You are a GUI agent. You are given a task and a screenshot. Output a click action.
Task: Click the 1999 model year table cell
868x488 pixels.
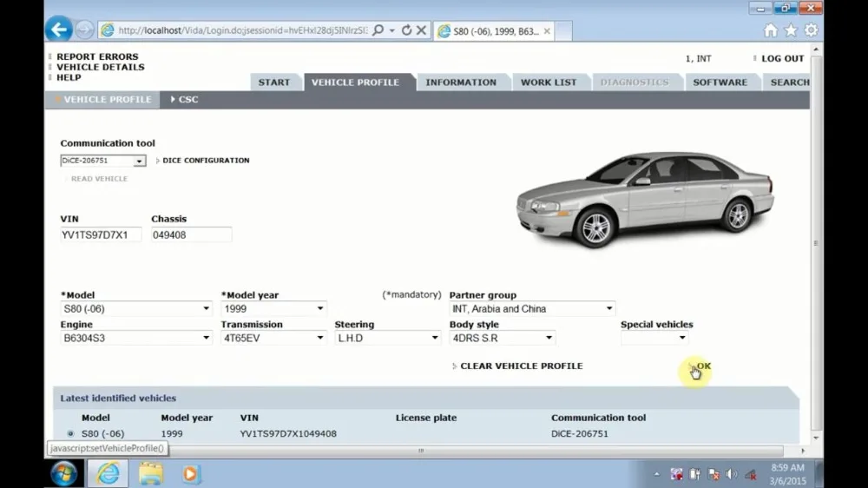(x=172, y=433)
